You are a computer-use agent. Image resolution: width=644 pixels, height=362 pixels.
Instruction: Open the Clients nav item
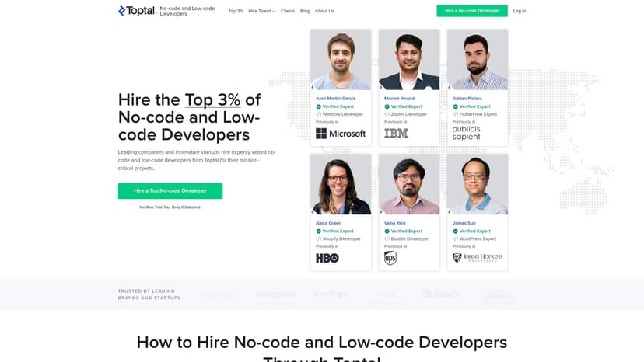tap(288, 11)
